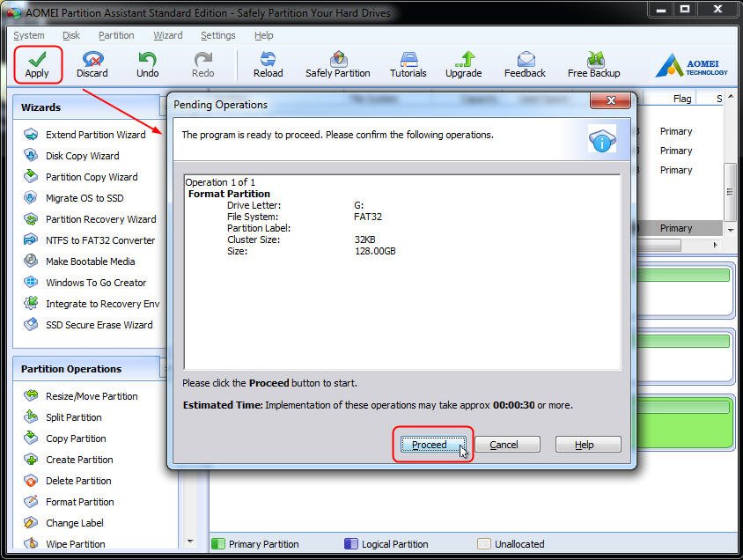Click the Apply toolbar icon
The width and height of the screenshot is (743, 560).
coord(38,65)
